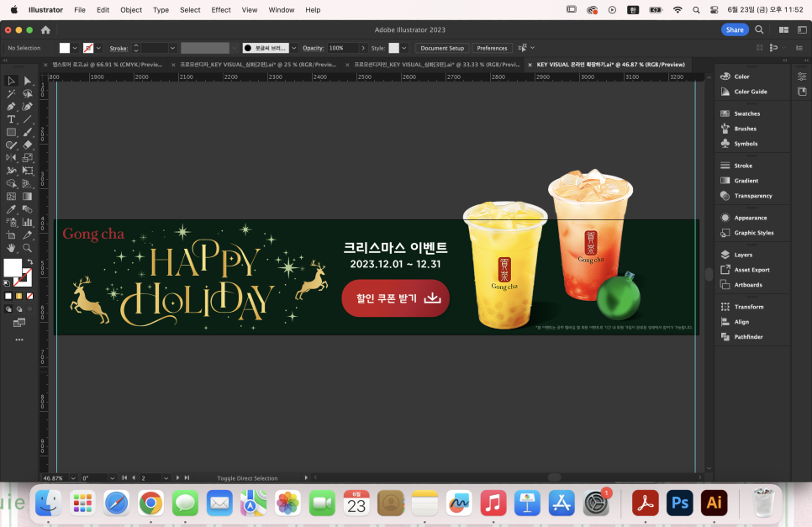Open the fill color dropdown in control bar
The image size is (812, 527).
75,48
